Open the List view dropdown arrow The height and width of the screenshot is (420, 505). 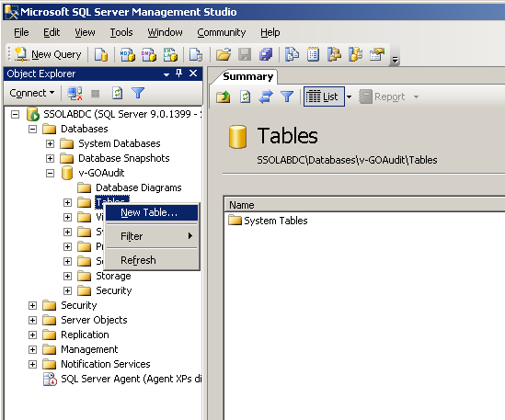[x=350, y=96]
